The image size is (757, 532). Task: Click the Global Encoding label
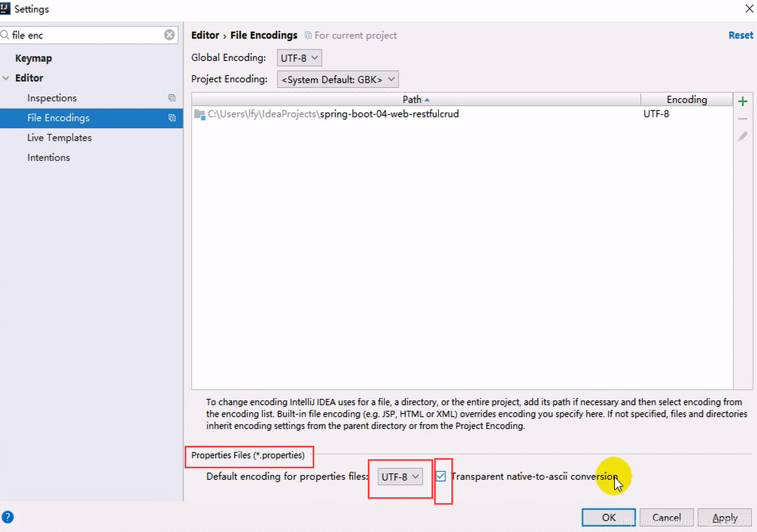(229, 58)
